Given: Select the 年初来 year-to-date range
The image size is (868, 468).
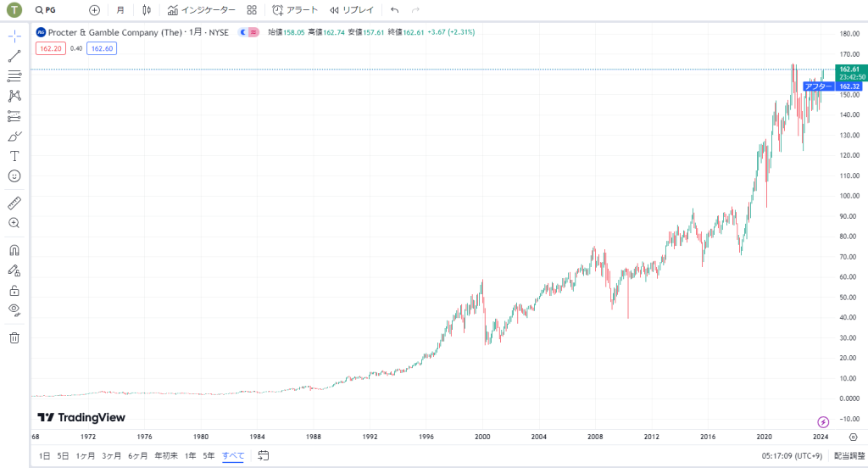Looking at the screenshot, I should click(x=166, y=456).
